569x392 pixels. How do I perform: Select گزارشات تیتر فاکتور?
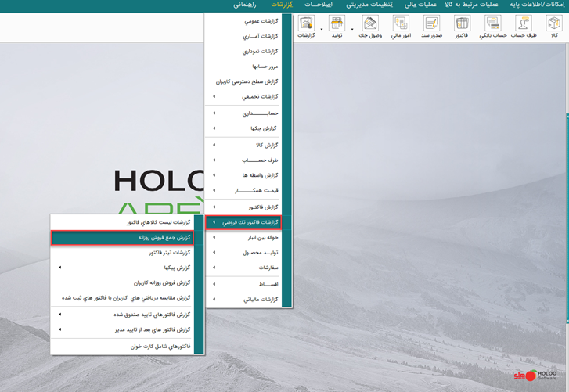[x=122, y=253]
